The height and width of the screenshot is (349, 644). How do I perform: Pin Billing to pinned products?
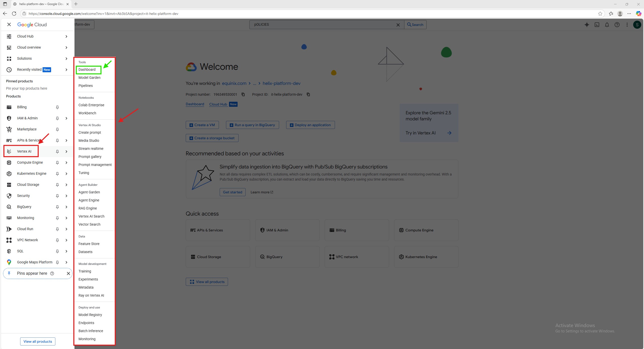pyautogui.click(x=57, y=107)
